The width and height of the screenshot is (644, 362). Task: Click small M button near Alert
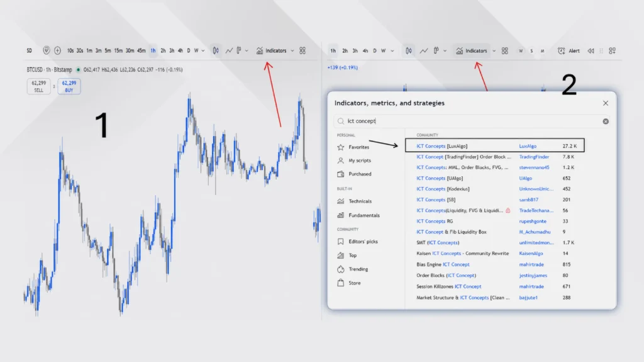coord(543,51)
